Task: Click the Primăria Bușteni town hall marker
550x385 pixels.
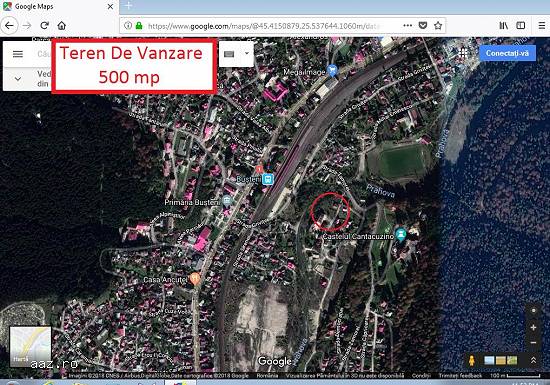Action: click(x=227, y=201)
